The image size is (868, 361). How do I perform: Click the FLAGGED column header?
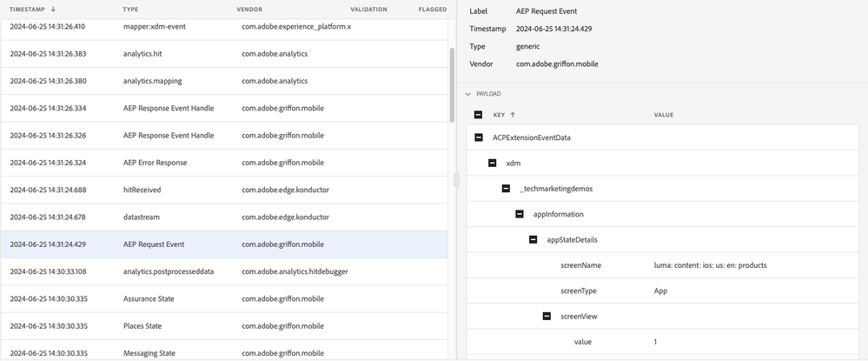[x=432, y=10]
